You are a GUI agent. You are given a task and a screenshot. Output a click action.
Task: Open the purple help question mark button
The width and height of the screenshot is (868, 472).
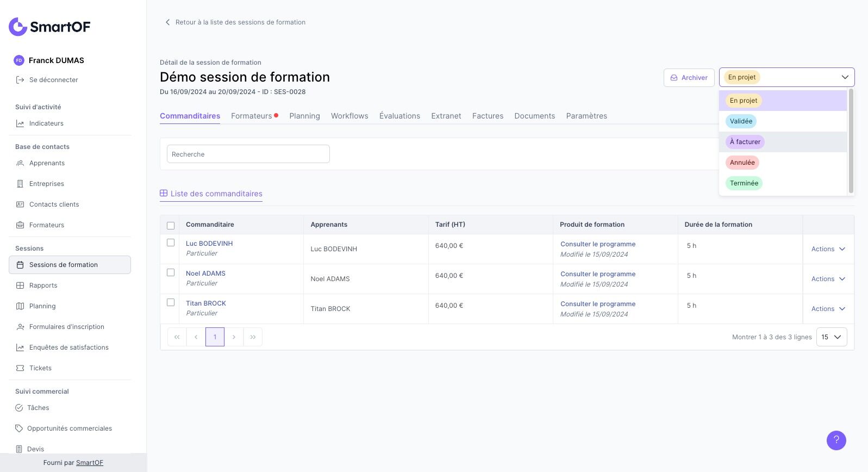[x=836, y=440]
